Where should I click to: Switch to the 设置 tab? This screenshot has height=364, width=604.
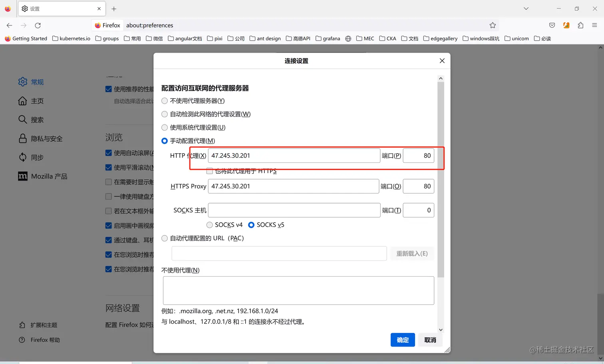(52, 8)
